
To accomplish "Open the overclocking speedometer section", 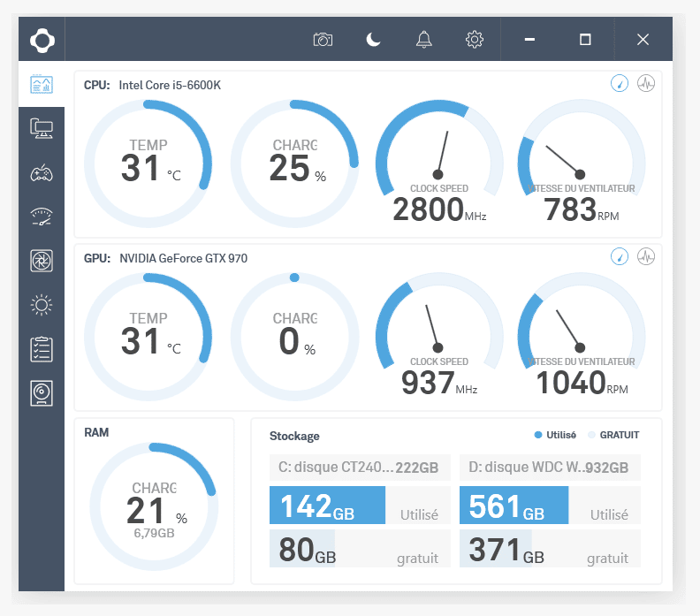I will click(42, 215).
